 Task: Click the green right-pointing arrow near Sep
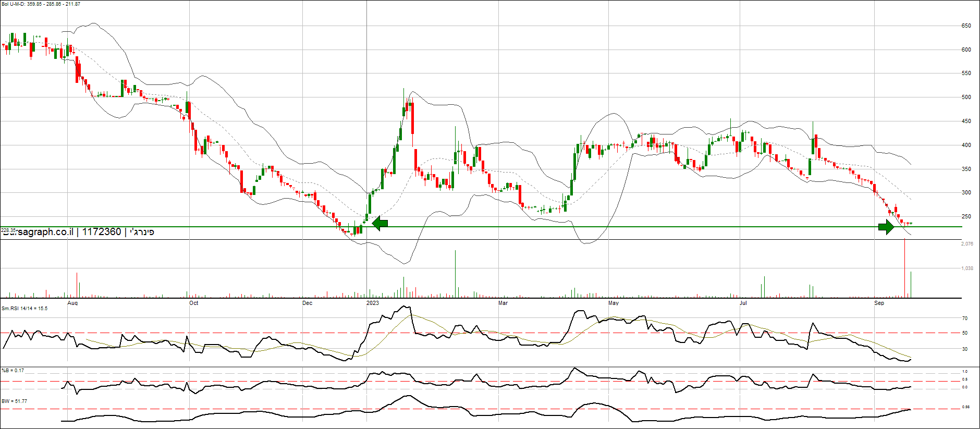point(886,227)
